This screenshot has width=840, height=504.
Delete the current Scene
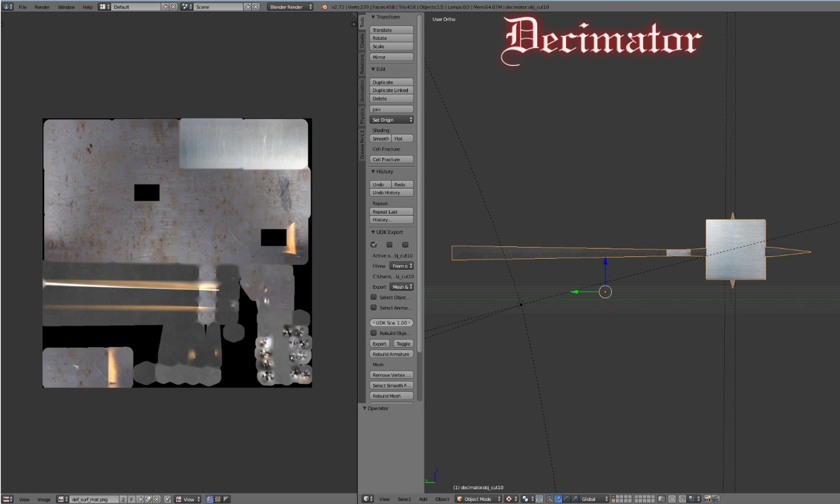coord(256,7)
